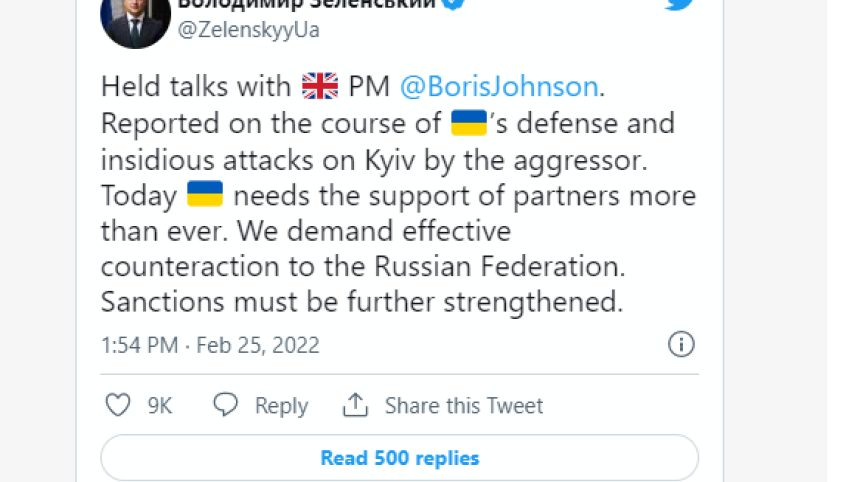Open the Twitter info circle icon
Viewport: 857px width, 482px height.
click(x=681, y=345)
